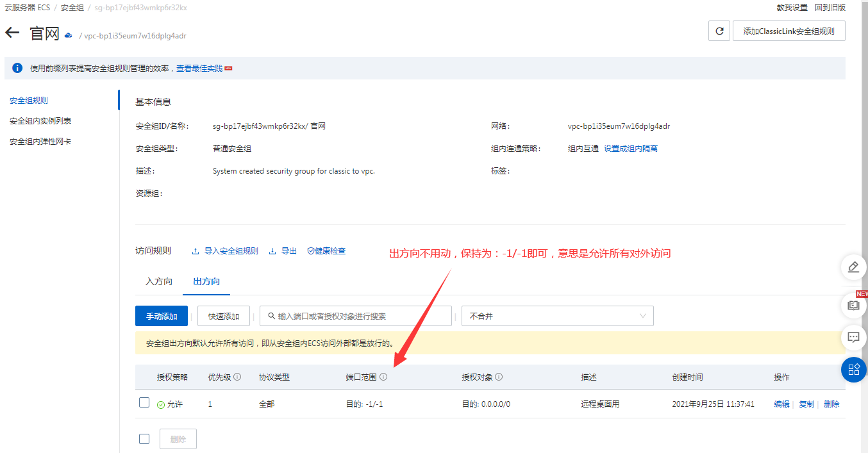Check the checkbox for the 允许 rule row
The image size is (868, 453).
pos(144,403)
